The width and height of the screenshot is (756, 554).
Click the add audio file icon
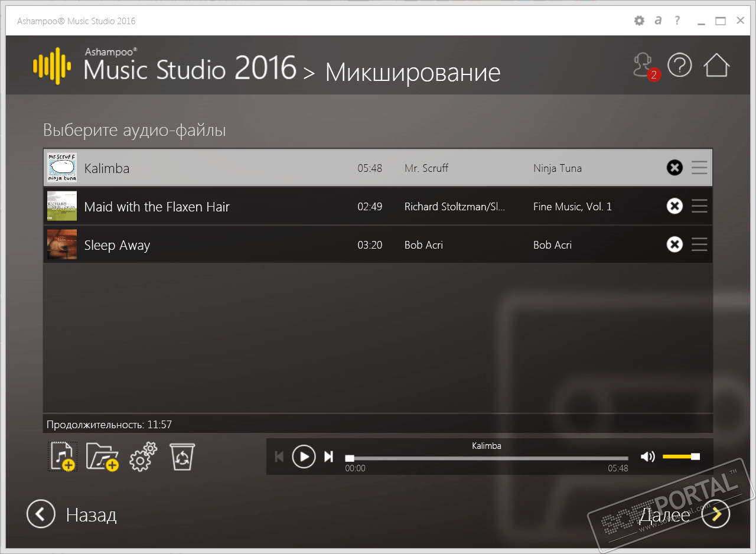(x=63, y=457)
